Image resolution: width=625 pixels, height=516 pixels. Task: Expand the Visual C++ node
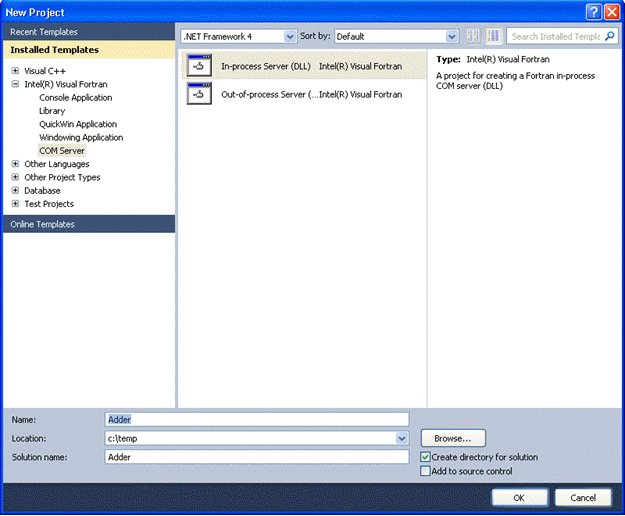pos(15,71)
